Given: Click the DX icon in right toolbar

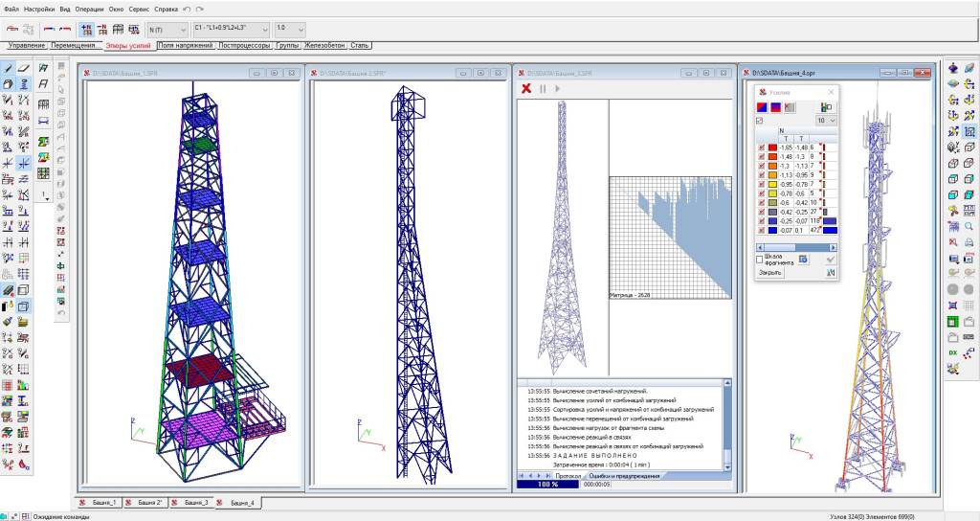Looking at the screenshot, I should 953,352.
